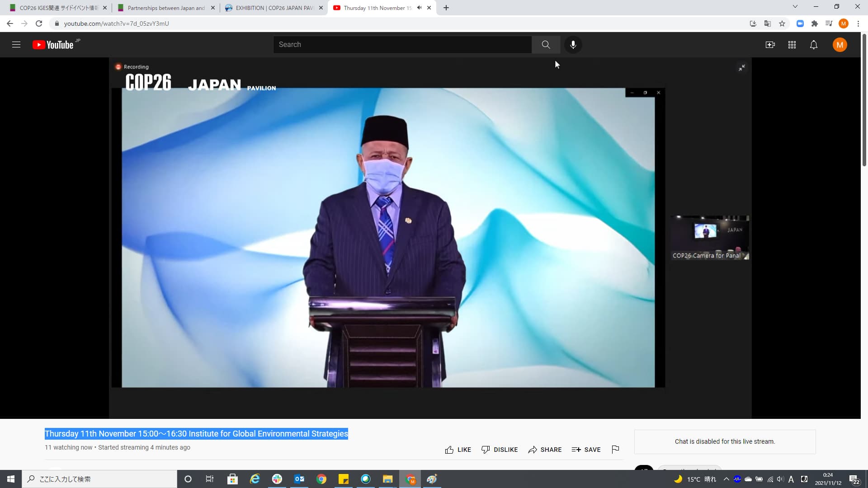Click the SHARE button
This screenshot has height=488, width=868.
(x=545, y=450)
